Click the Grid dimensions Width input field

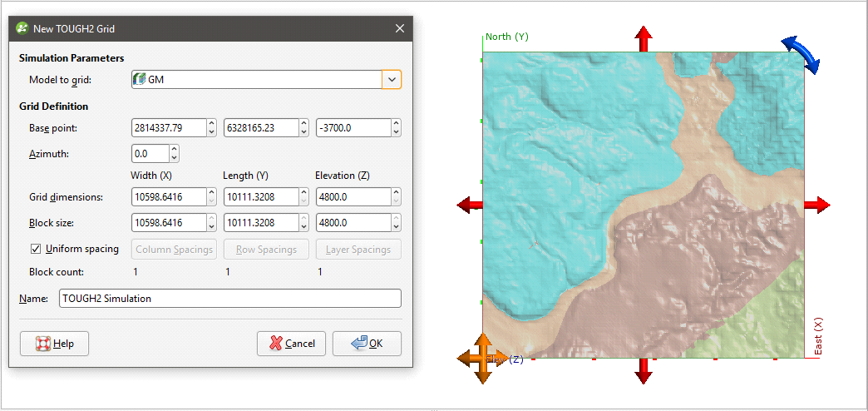169,196
